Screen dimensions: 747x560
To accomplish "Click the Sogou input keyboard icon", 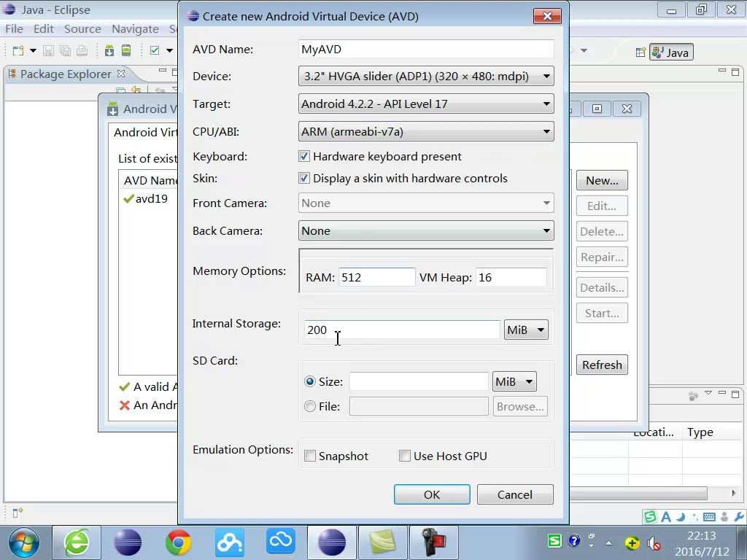I will click(x=709, y=517).
